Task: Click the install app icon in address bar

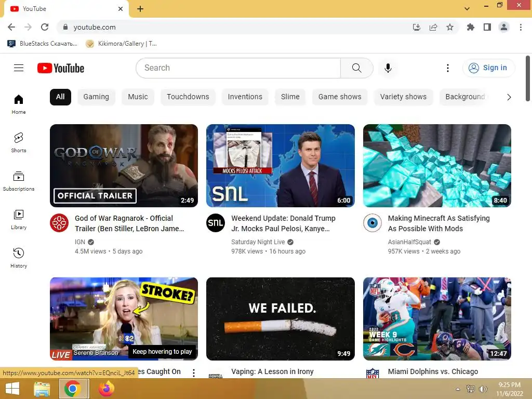Action: pyautogui.click(x=417, y=27)
